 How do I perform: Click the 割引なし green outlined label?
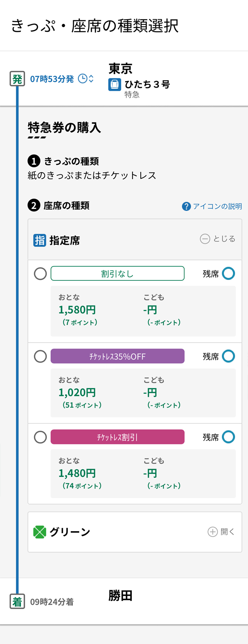117,273
